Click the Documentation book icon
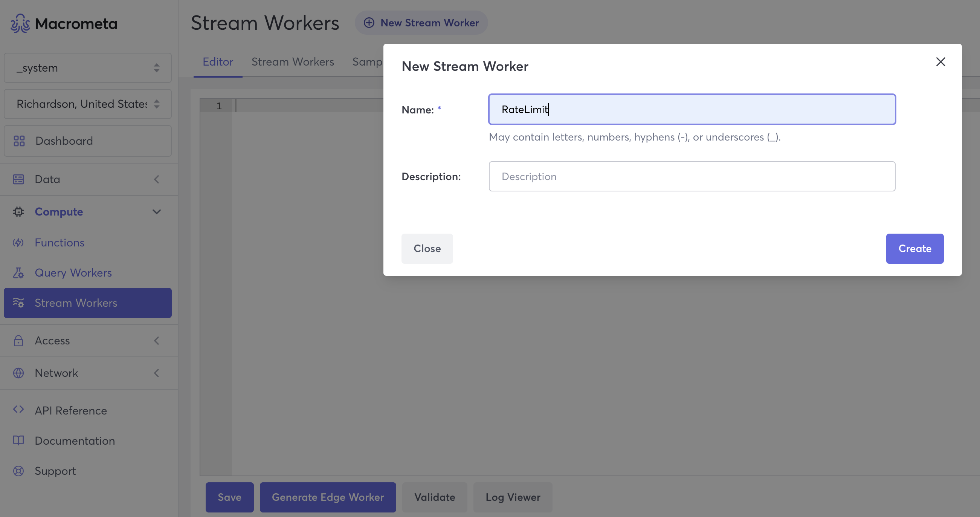Image resolution: width=980 pixels, height=517 pixels. coord(18,441)
